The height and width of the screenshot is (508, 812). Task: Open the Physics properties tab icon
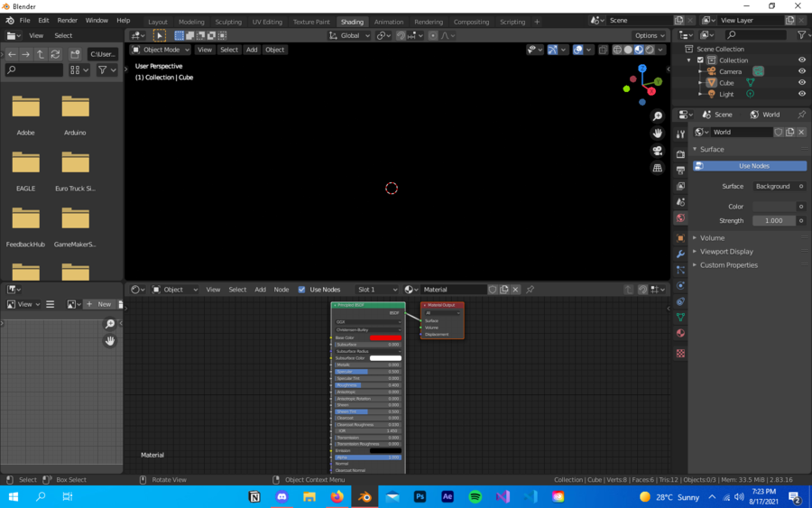680,285
